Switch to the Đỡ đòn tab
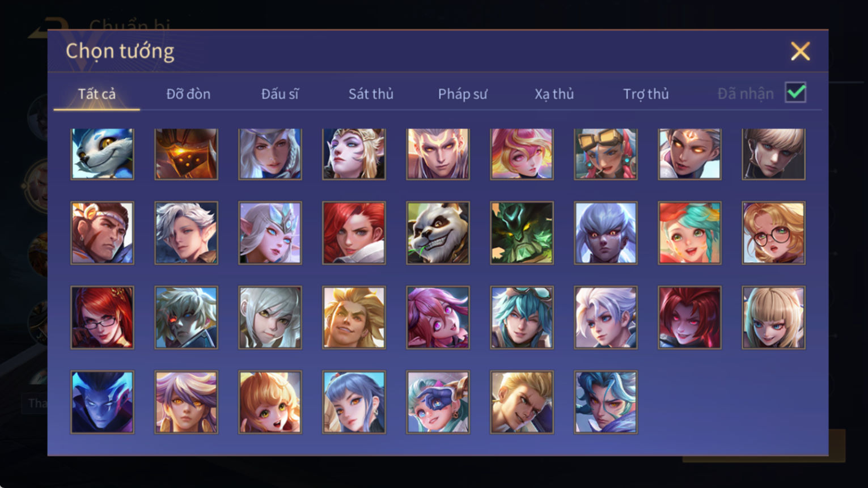Image resolution: width=868 pixels, height=488 pixels. coord(188,94)
